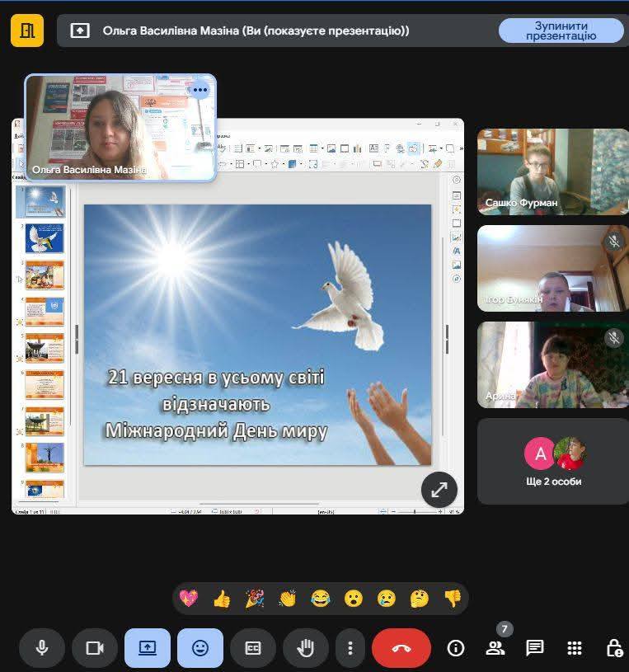Raise hand in the meeting
The width and height of the screenshot is (629, 672).
click(306, 648)
